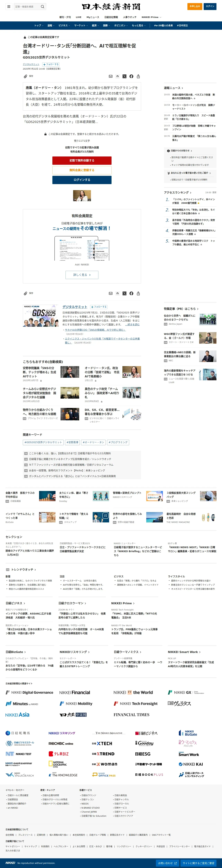Screen dimensions: 222x868
Task: Open アクセスランキング heading link
Action: 178,193
